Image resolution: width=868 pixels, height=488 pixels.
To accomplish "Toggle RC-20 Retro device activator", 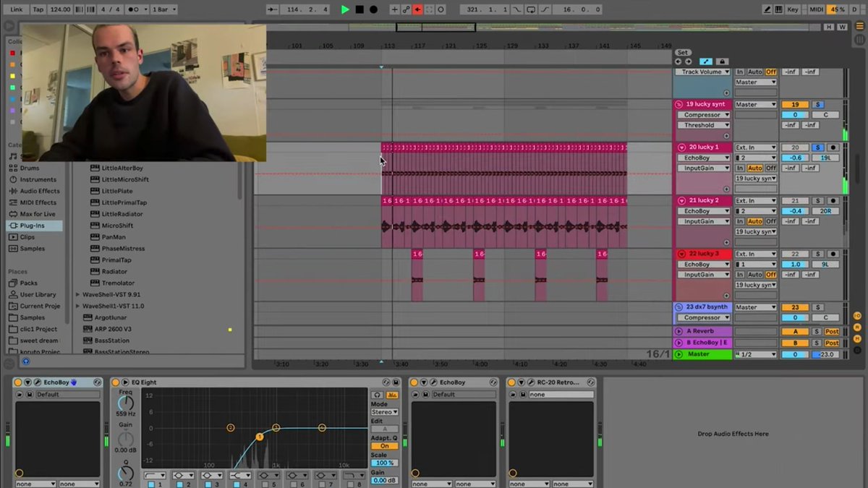I will (x=511, y=382).
